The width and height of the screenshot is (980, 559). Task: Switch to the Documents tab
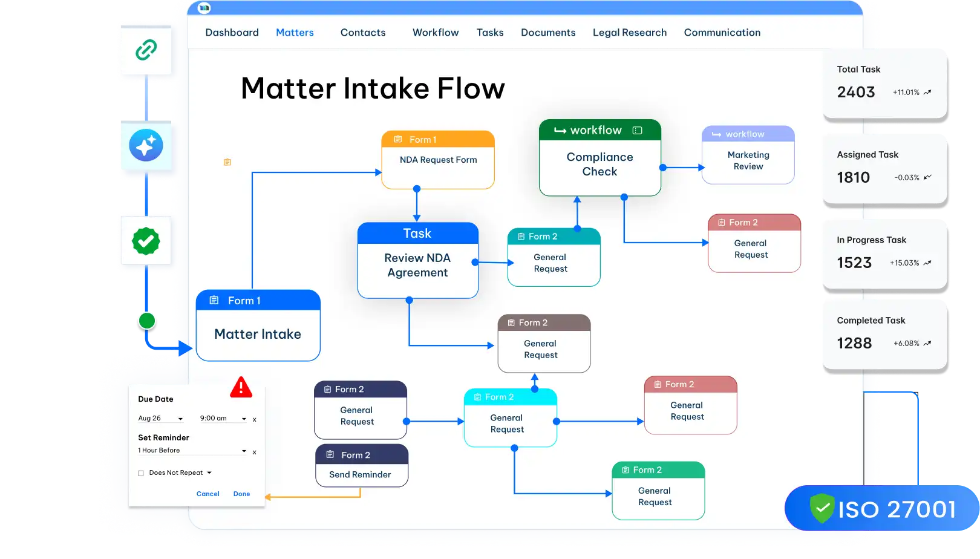point(548,33)
